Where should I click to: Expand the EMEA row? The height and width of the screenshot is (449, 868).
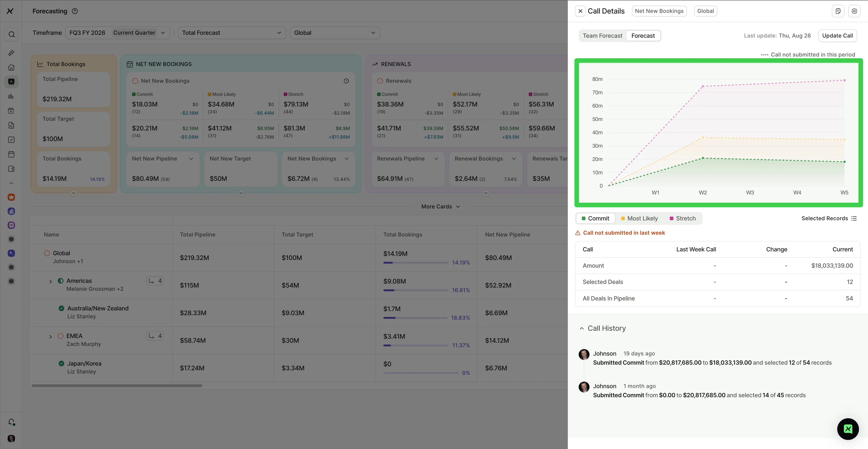pos(51,337)
